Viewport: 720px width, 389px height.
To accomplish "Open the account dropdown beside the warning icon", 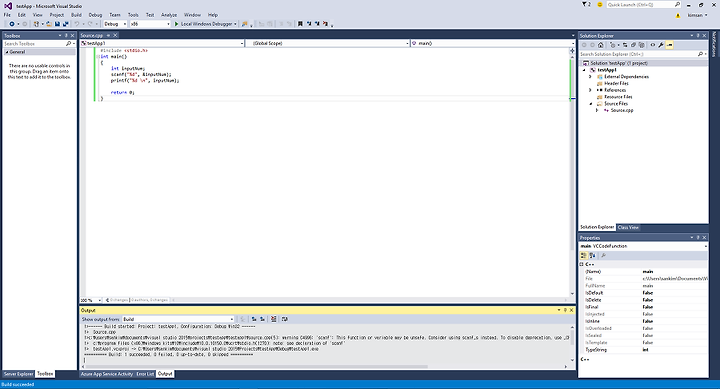I will pos(697,15).
